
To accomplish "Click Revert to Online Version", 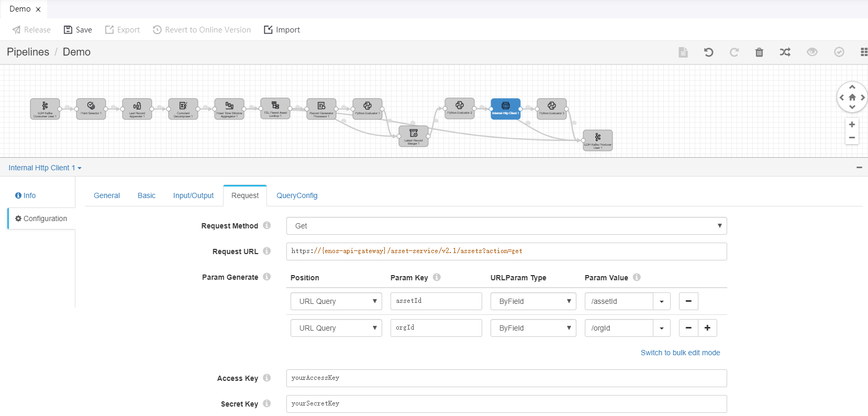I will (202, 30).
